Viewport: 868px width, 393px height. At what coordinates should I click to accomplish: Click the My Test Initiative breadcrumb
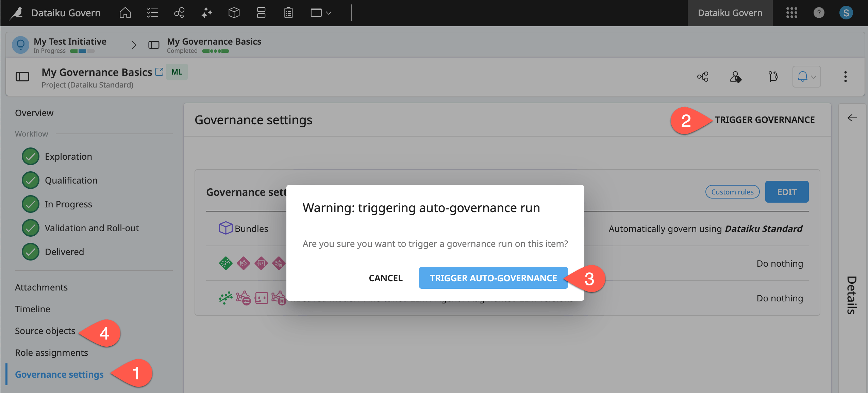click(x=70, y=42)
